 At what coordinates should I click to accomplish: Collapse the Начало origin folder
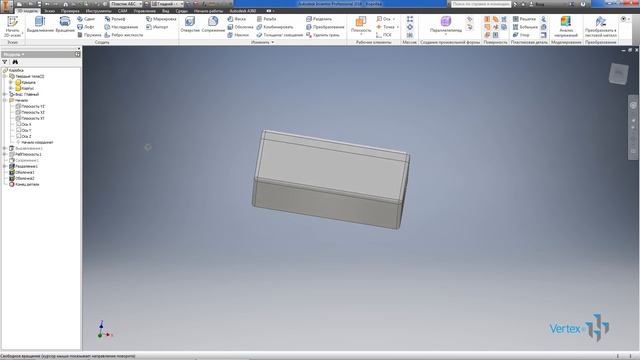5,100
